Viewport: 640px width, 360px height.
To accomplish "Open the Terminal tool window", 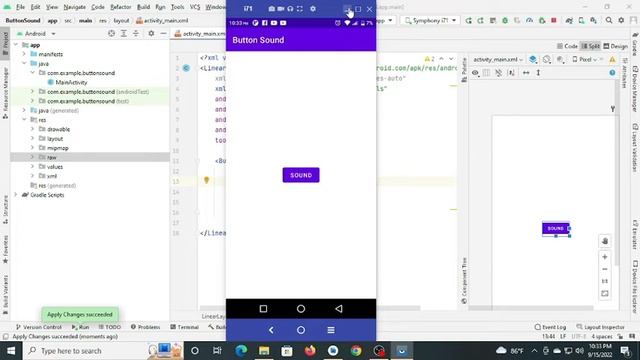I will click(184, 327).
